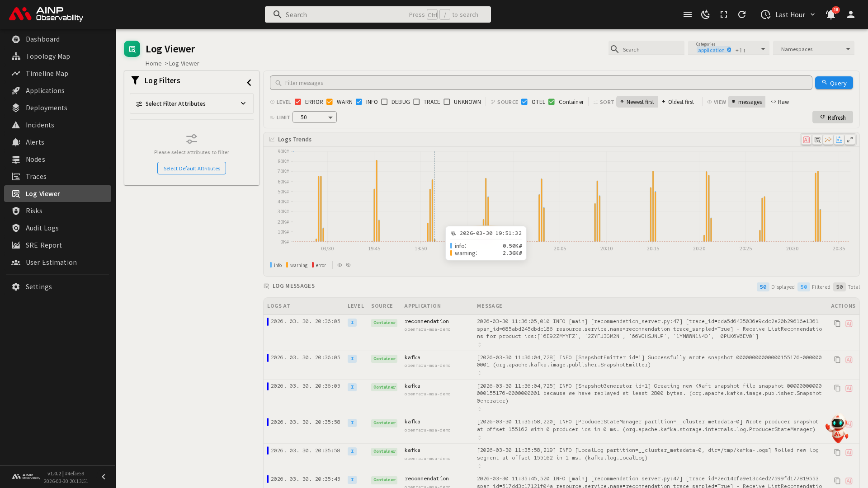Viewport: 868px width, 488px height.
Task: Copy the first recommendation log message
Action: click(837, 324)
